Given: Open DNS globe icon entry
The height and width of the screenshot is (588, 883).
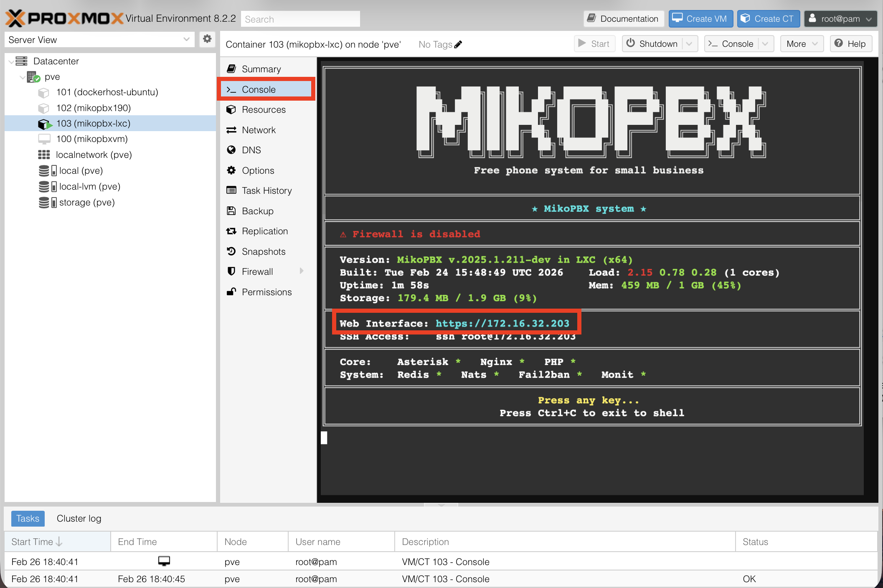Looking at the screenshot, I should (x=231, y=150).
